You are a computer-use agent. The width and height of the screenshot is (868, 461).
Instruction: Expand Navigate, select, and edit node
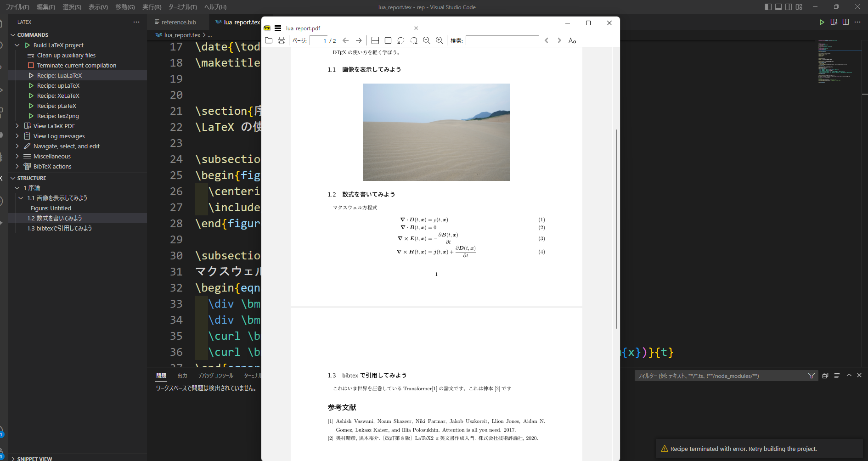(17, 146)
